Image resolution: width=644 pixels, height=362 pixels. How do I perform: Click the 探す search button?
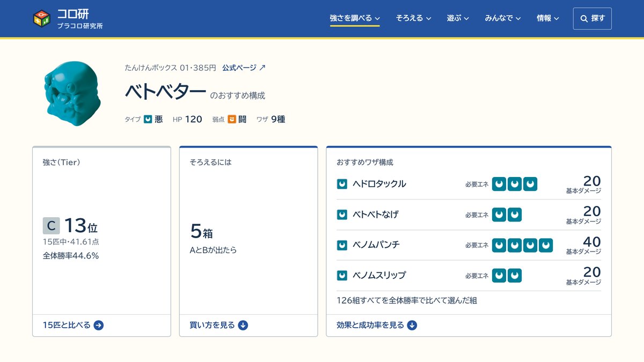pos(592,18)
